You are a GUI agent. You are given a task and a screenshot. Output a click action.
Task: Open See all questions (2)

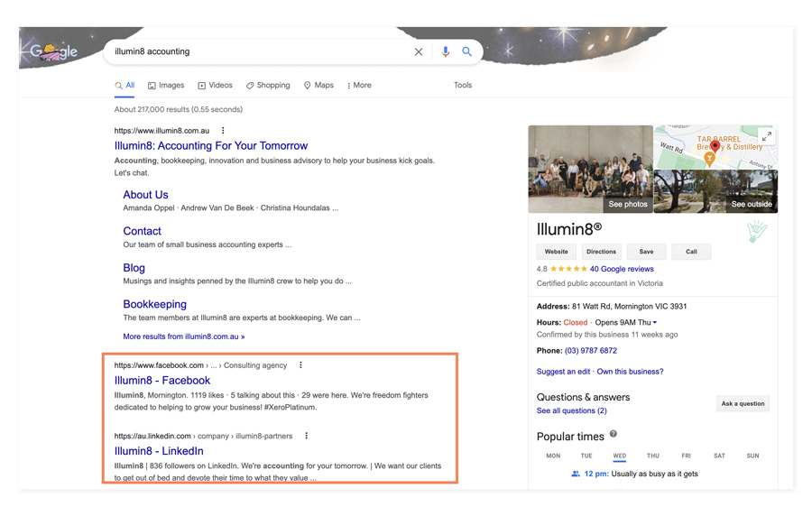(x=572, y=411)
